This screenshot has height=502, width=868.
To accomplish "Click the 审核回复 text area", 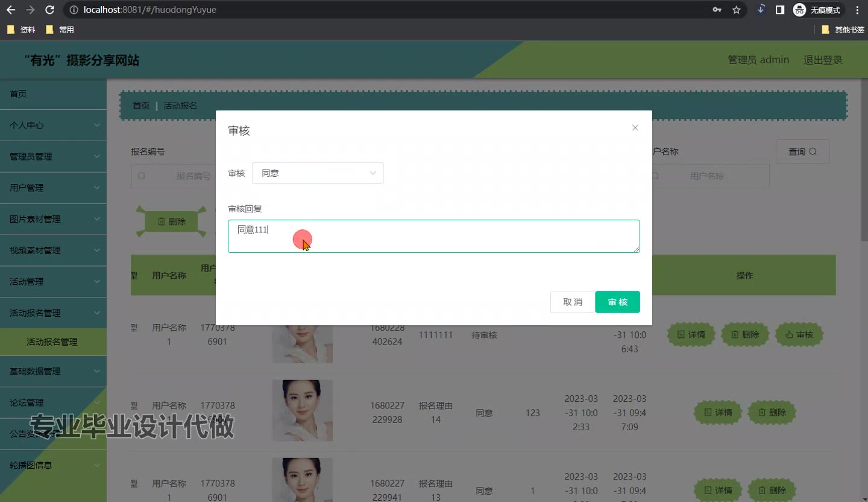I will (433, 236).
